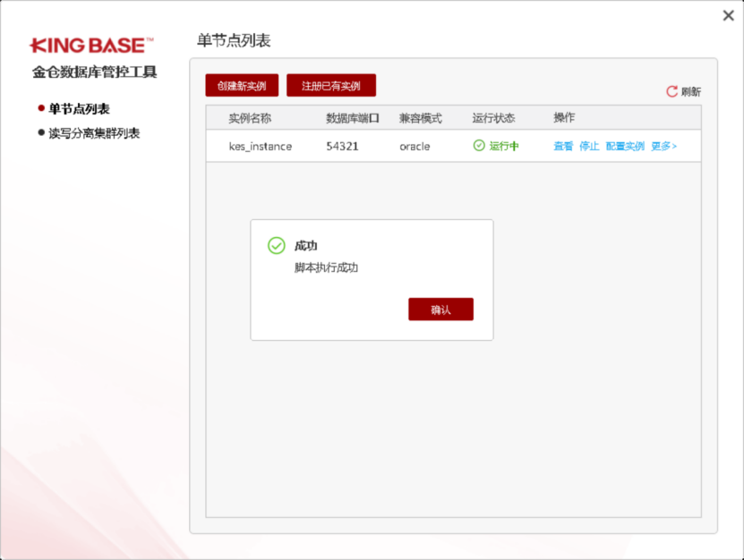This screenshot has height=560, width=744.
Task: Click the green success checkmark in the dialog
Action: pyautogui.click(x=277, y=246)
